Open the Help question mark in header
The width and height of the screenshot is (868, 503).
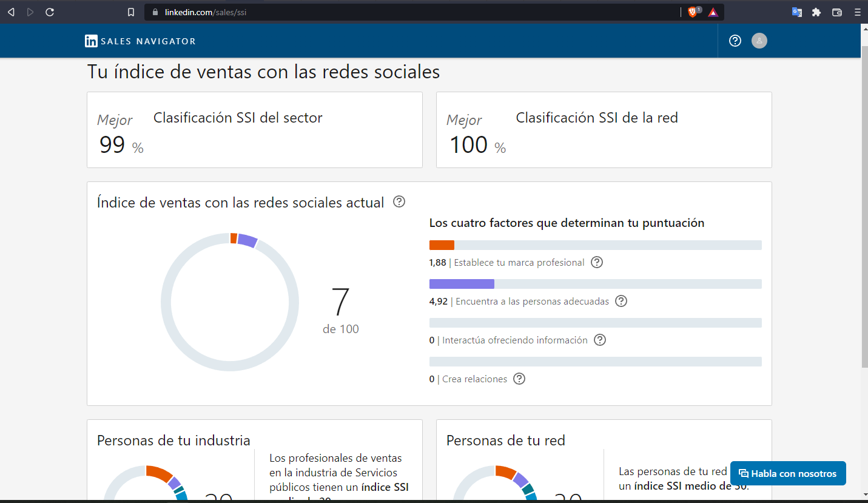[735, 41]
